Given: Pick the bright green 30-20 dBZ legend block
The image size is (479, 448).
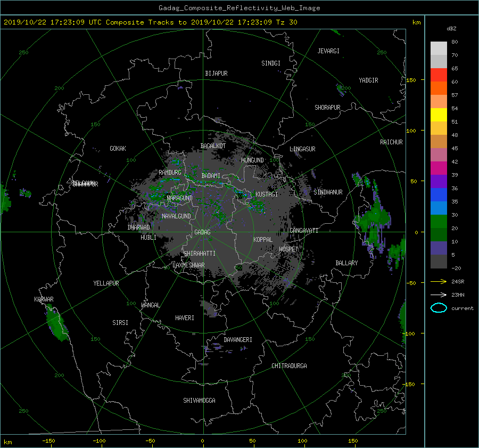Looking at the screenshot, I should (439, 221).
